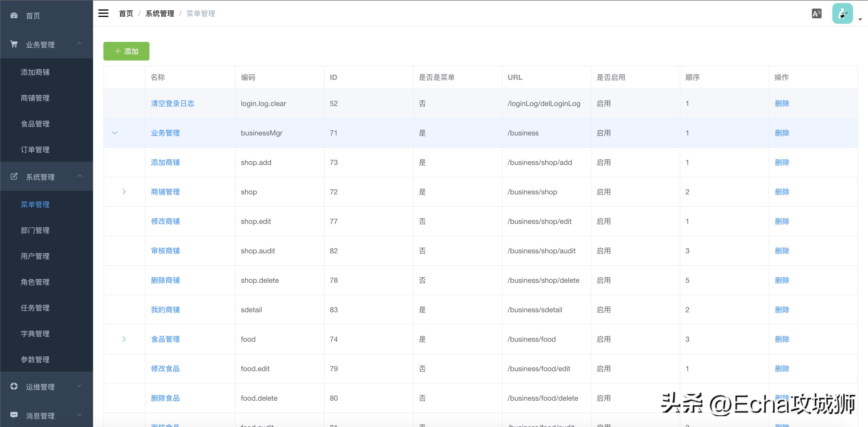
Task: Expand the 运维管理 sidebar section
Action: coord(80,386)
